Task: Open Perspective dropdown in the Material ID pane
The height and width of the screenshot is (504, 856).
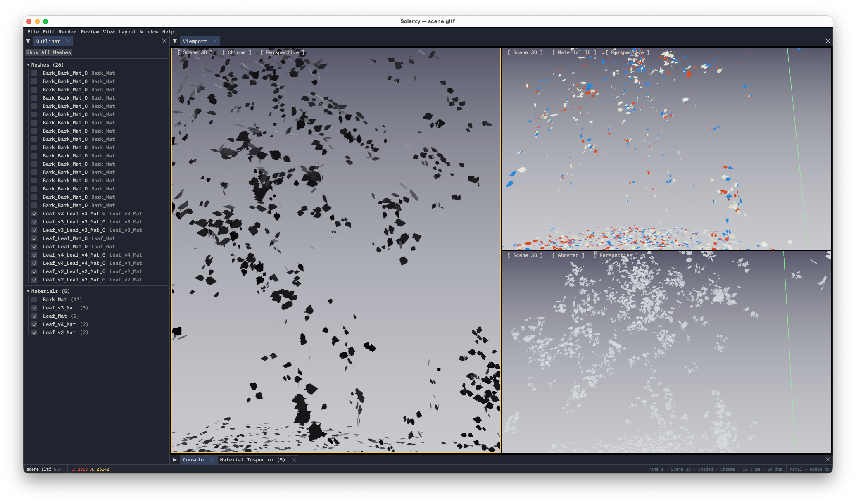Action: click(x=628, y=52)
